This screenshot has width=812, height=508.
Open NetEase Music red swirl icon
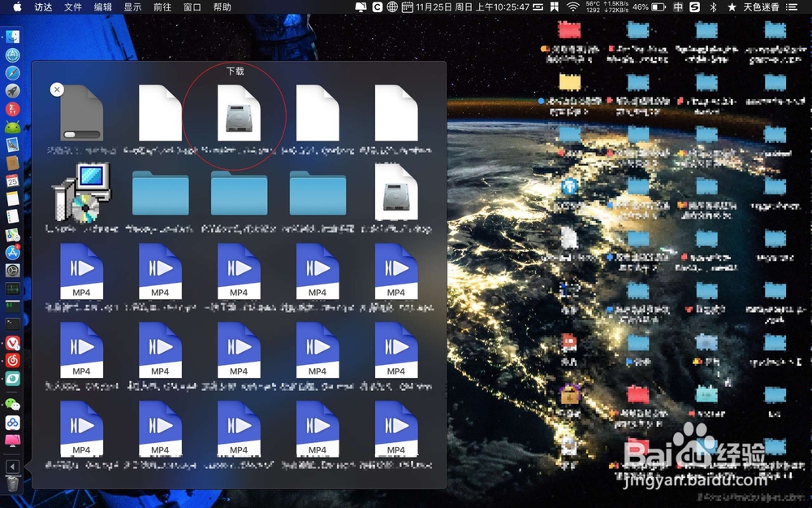[12, 360]
